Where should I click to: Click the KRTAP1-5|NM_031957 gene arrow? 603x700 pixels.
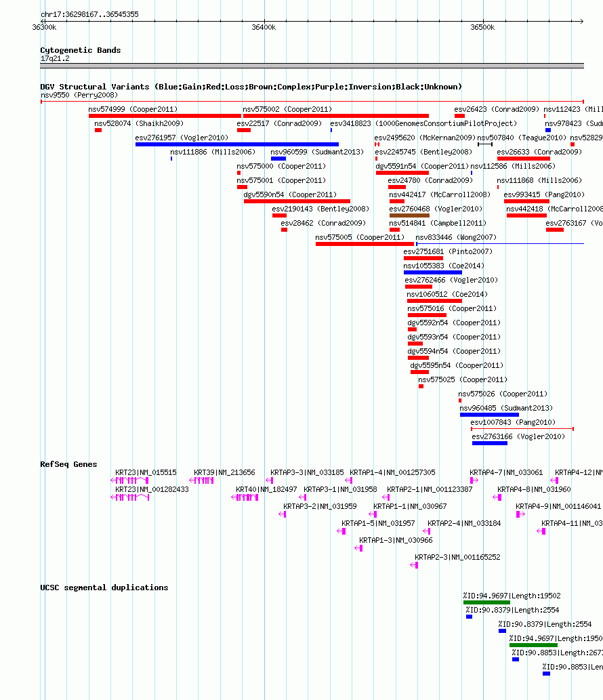(341, 532)
